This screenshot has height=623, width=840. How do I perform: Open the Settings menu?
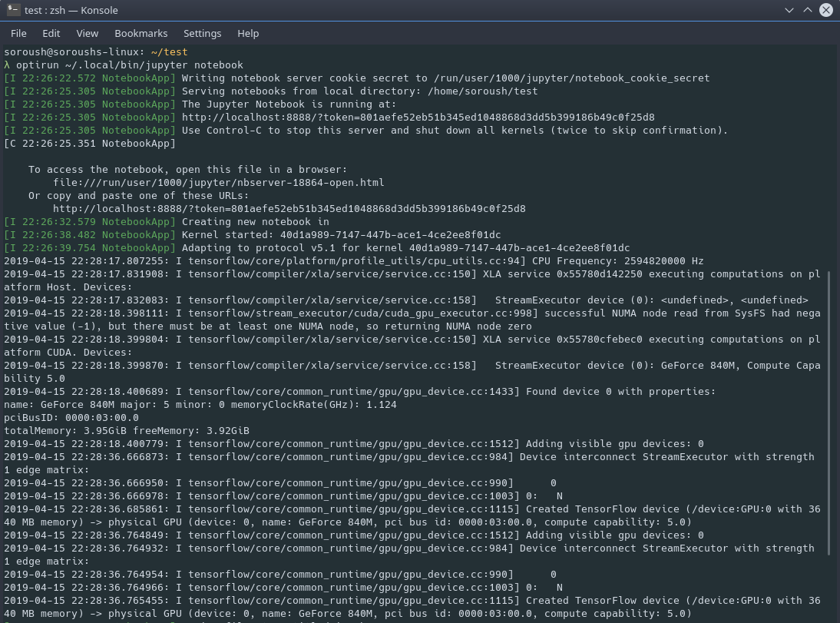(202, 33)
